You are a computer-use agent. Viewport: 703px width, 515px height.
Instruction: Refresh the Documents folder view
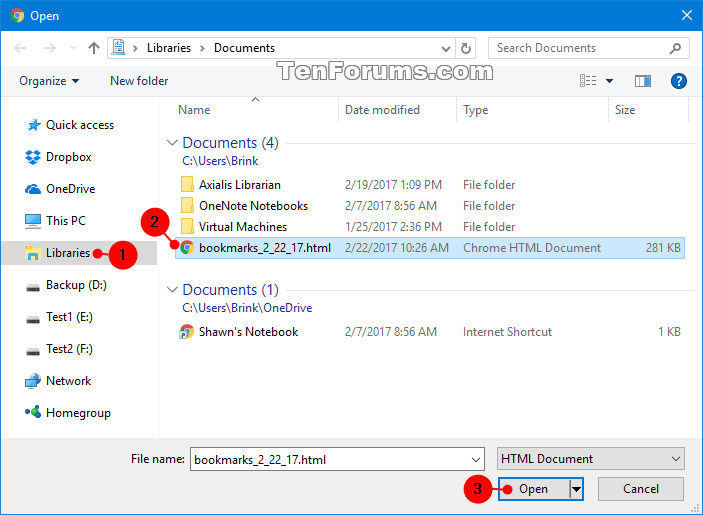point(466,48)
